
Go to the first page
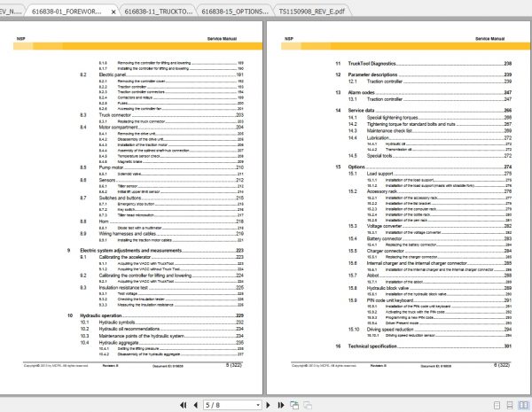point(184,405)
